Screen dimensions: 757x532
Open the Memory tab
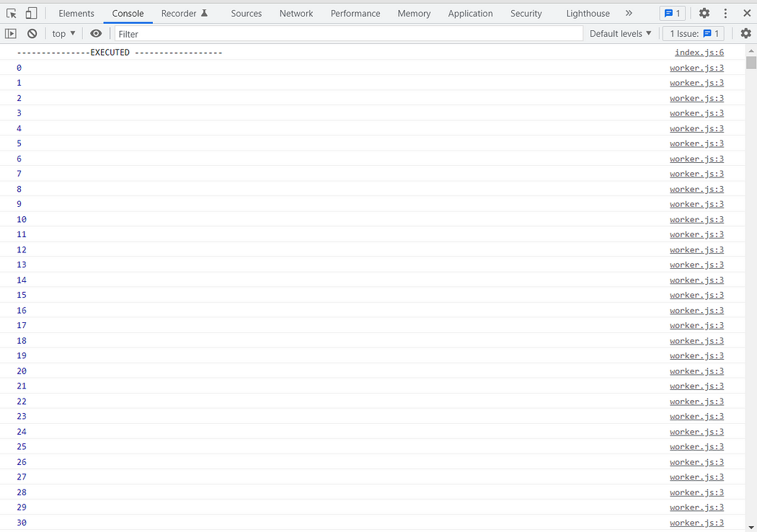[414, 14]
